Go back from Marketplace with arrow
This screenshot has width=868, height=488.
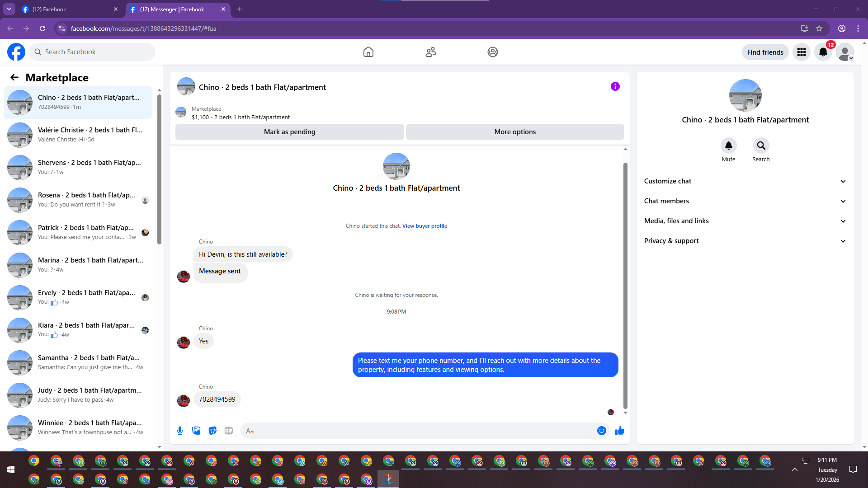point(14,77)
